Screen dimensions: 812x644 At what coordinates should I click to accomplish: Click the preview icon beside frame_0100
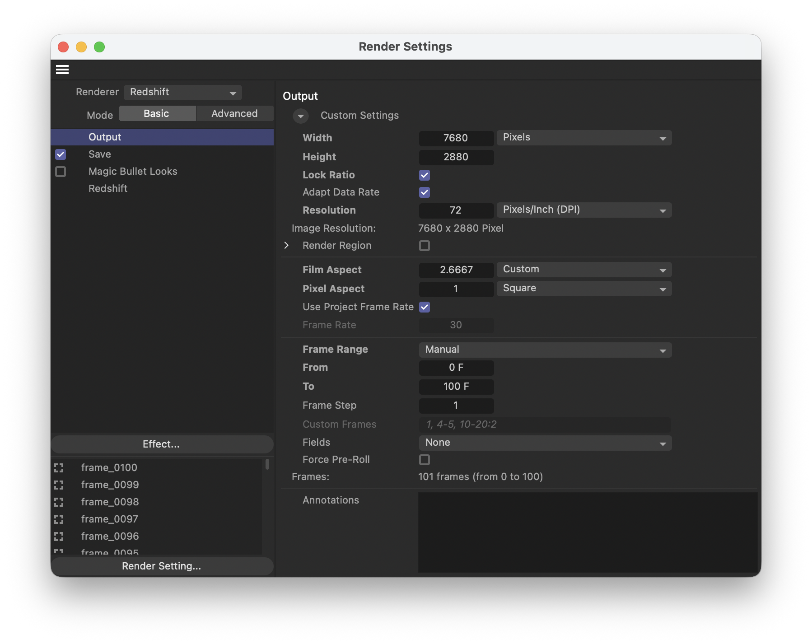pos(59,468)
